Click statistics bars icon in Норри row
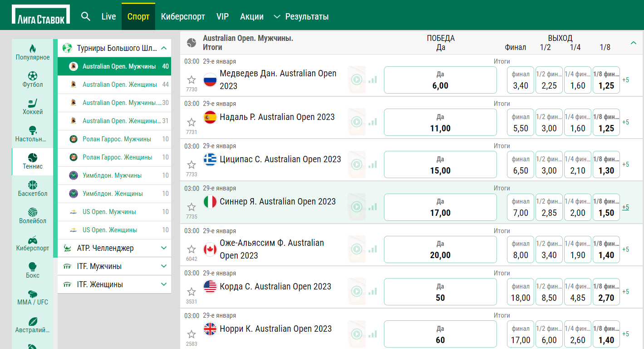Screen dimensions: 644x349 tap(373, 334)
